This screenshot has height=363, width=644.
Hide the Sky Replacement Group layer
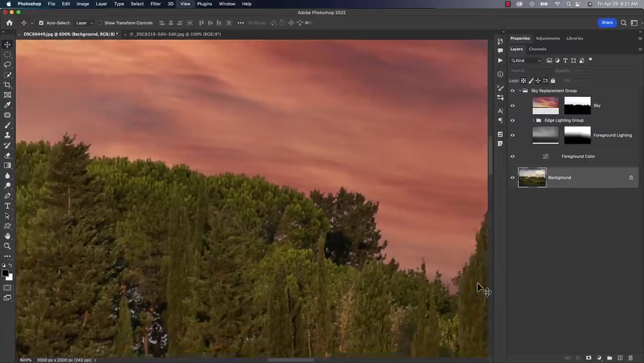coord(513,91)
